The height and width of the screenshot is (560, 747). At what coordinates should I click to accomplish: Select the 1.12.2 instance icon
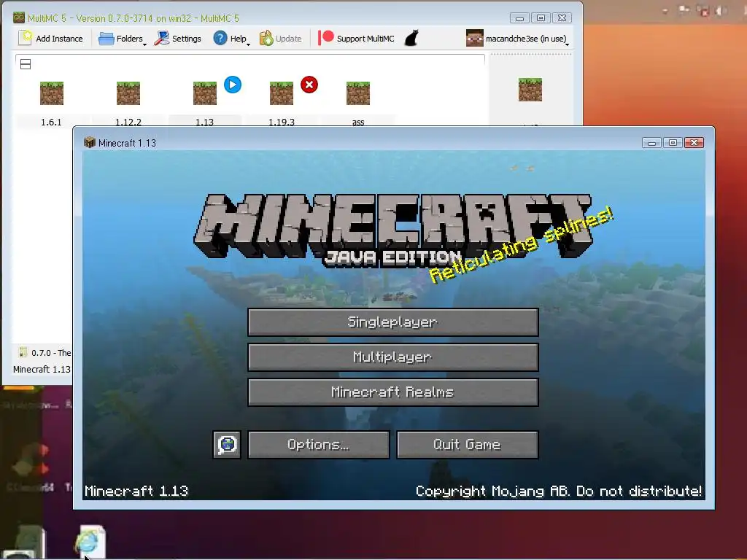click(x=128, y=93)
